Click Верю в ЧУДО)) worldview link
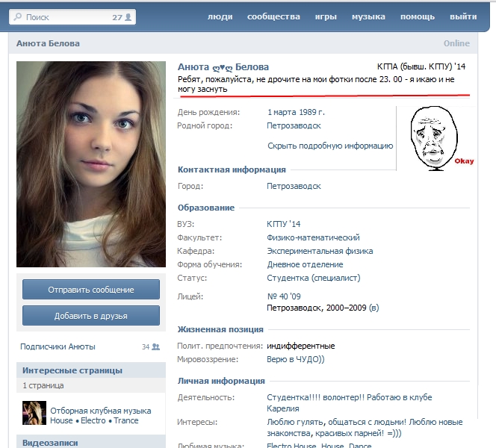The width and height of the screenshot is (496, 448). click(296, 359)
